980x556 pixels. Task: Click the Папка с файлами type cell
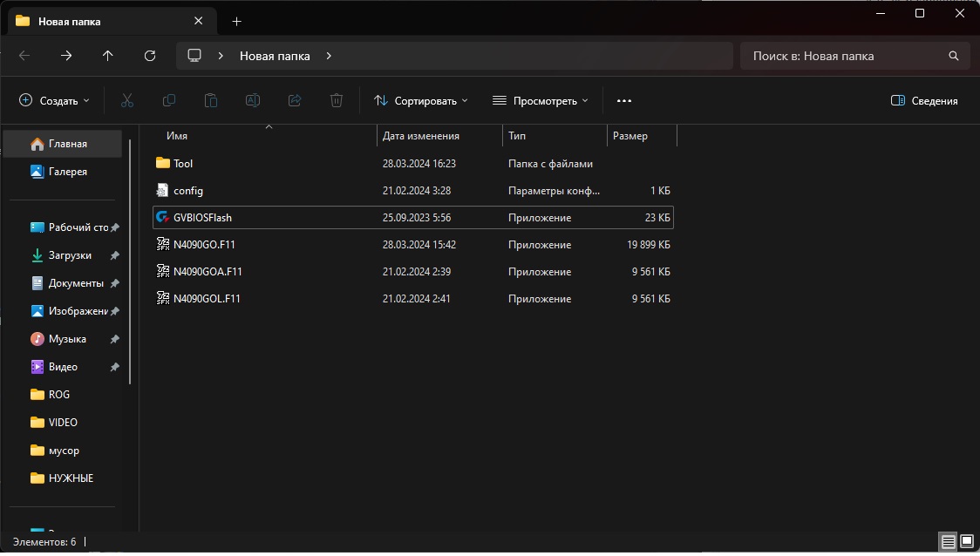pyautogui.click(x=551, y=164)
